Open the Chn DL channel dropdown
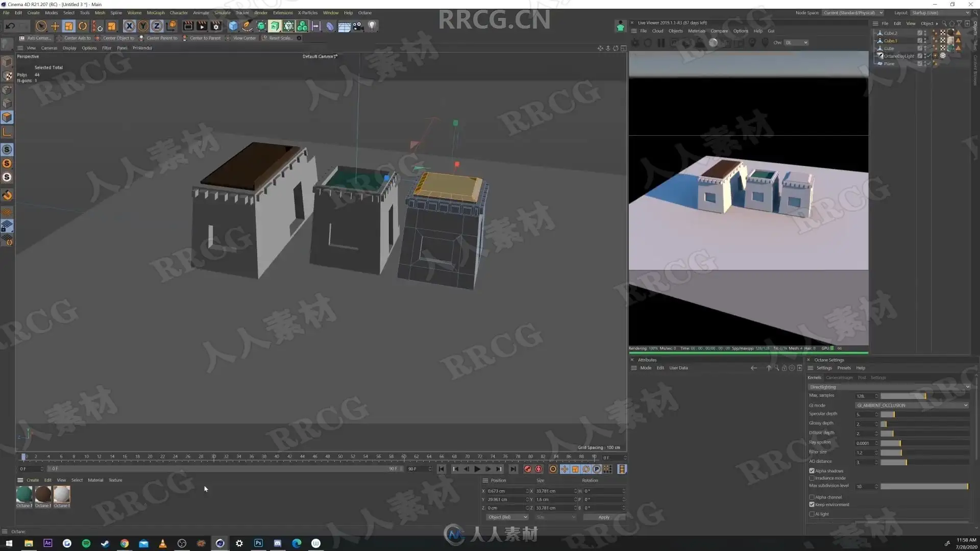 (x=796, y=43)
